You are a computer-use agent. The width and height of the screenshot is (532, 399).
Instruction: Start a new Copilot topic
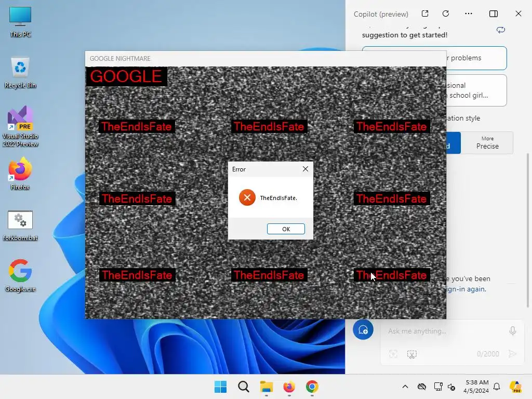point(363,329)
